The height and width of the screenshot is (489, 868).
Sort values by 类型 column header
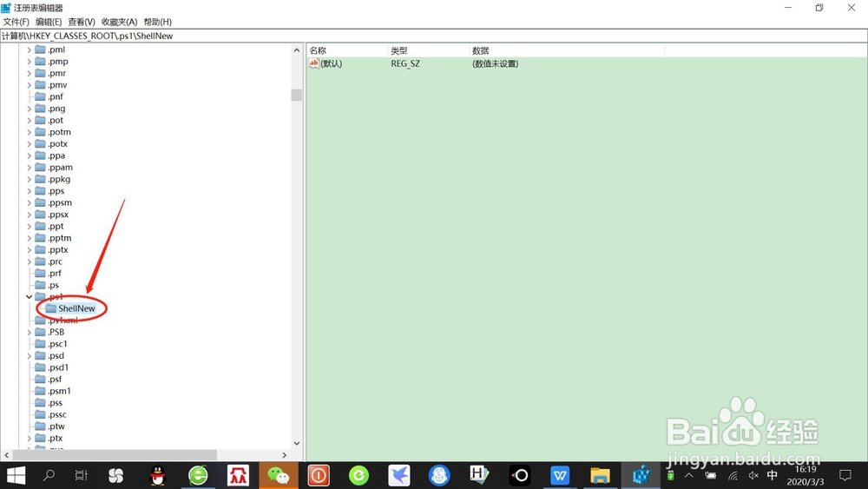coord(429,50)
